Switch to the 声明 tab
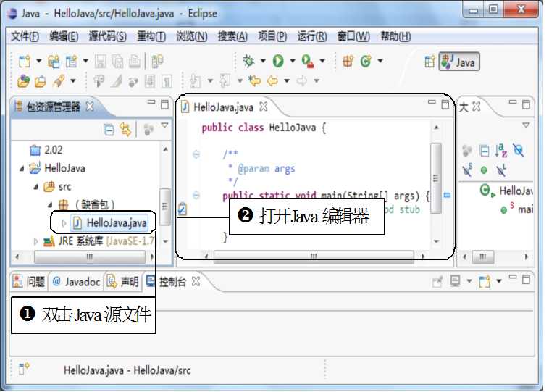 coord(122,281)
